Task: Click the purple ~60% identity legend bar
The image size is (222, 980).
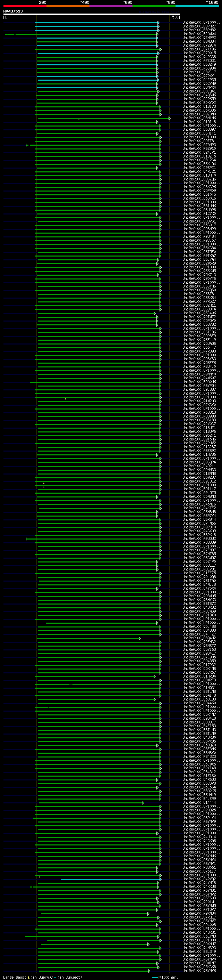Action: point(111,6)
